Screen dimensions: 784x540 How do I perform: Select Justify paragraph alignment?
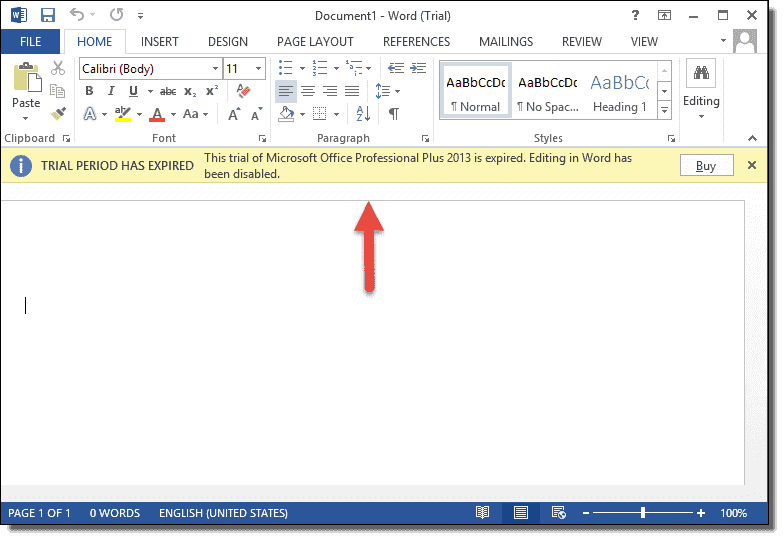352,91
